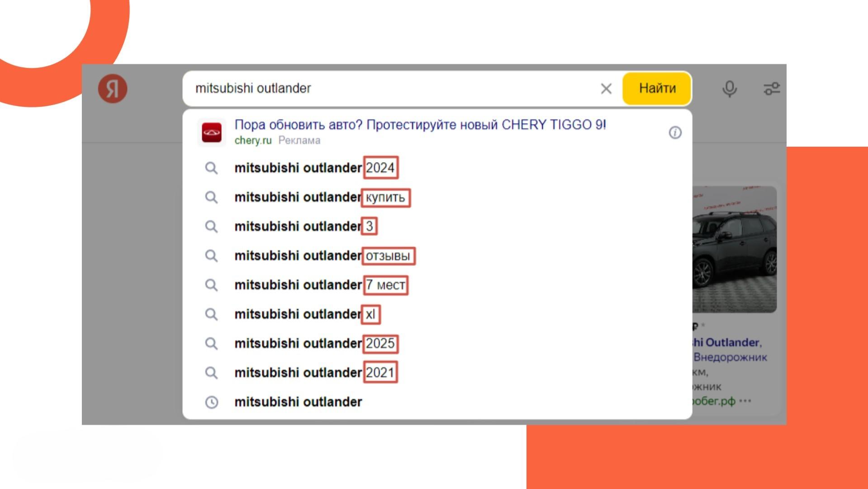Screen dimensions: 868x489
Task: Click the chery.ru domain link
Action: click(x=253, y=140)
